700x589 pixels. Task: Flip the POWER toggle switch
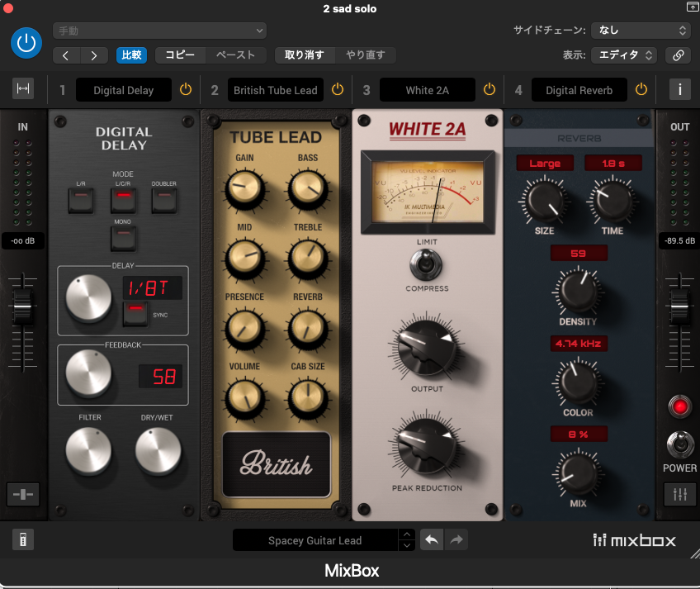[680, 444]
